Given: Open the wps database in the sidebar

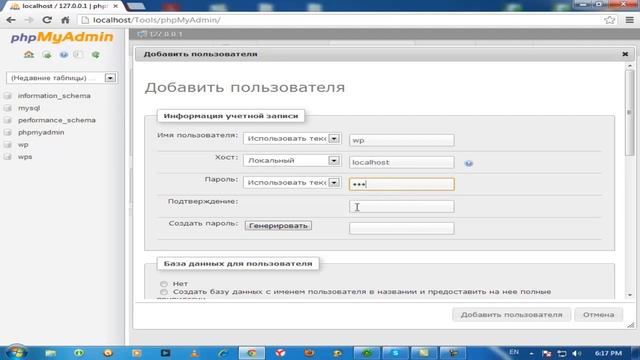Looking at the screenshot, I should tap(25, 157).
